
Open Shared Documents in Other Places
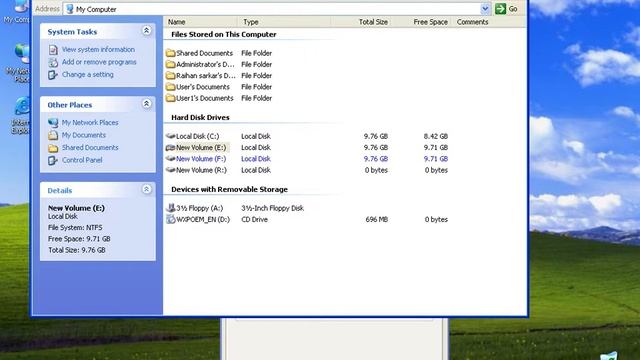(90, 148)
